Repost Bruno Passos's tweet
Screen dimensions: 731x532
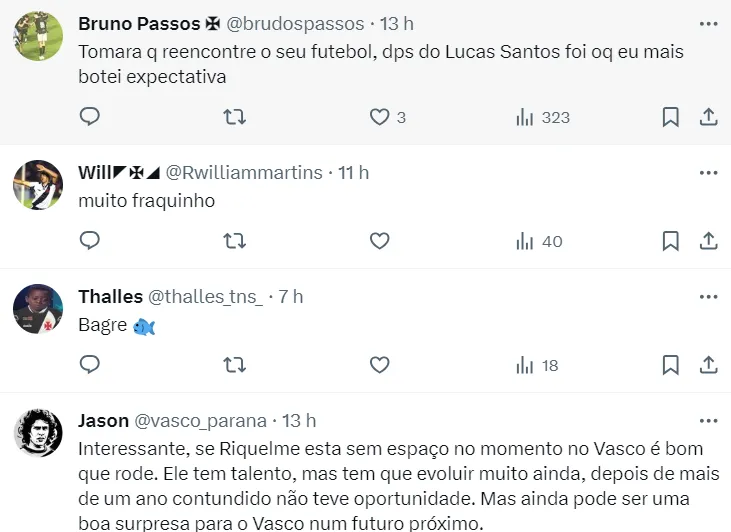[234, 117]
